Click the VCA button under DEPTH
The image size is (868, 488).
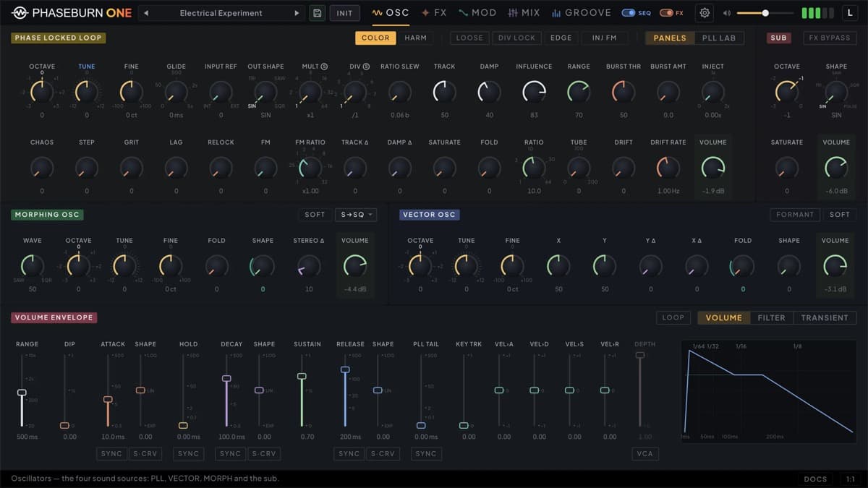pos(644,454)
